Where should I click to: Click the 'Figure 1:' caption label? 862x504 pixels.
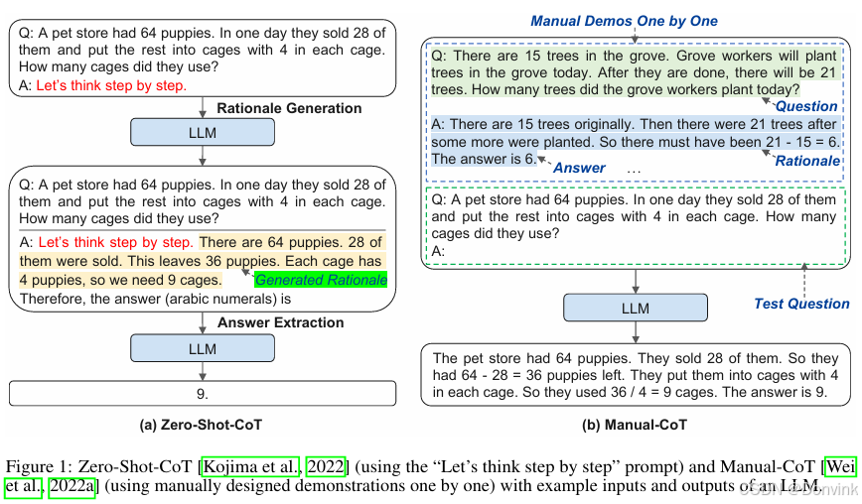pos(39,466)
